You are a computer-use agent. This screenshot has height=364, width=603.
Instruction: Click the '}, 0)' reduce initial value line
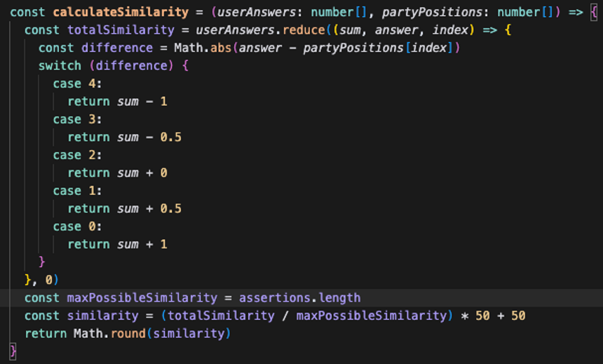[41, 280]
